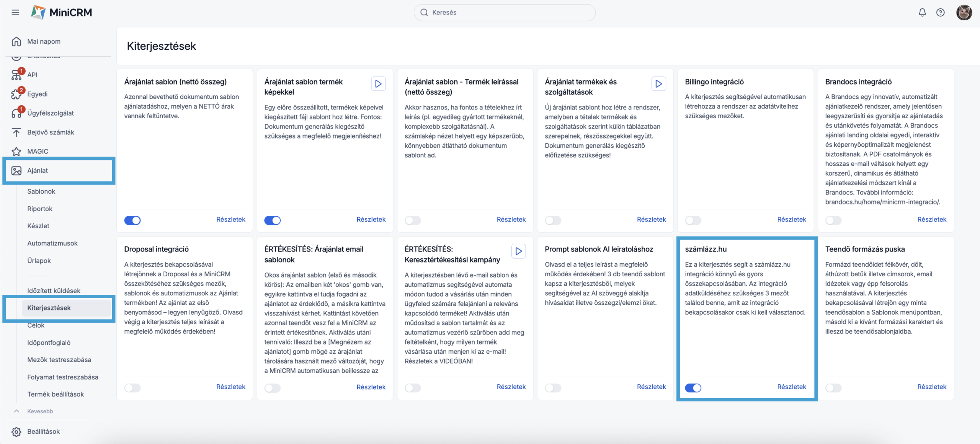Click the notifications bell icon
This screenshot has height=444, width=980.
point(922,12)
